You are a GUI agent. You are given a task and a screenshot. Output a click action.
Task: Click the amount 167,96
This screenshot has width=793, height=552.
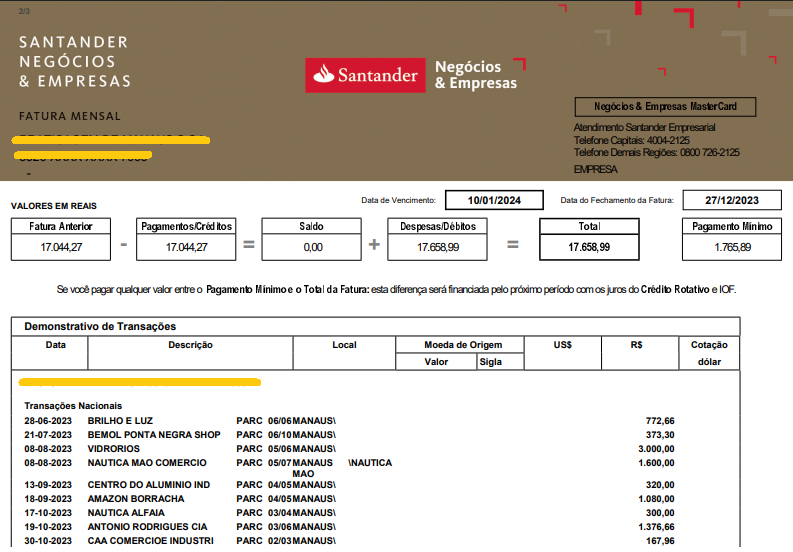(x=660, y=541)
